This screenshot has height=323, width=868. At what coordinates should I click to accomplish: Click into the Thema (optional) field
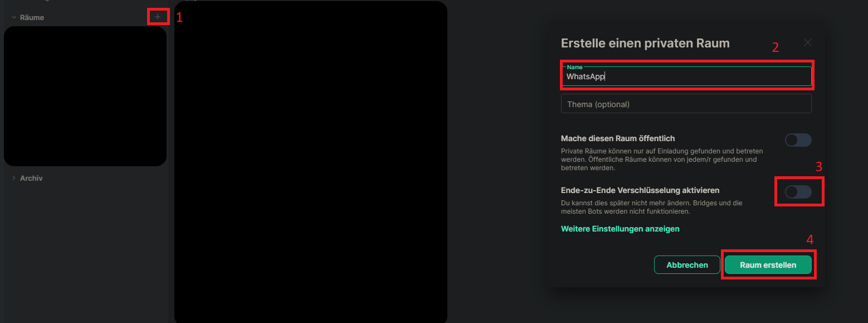(x=686, y=104)
